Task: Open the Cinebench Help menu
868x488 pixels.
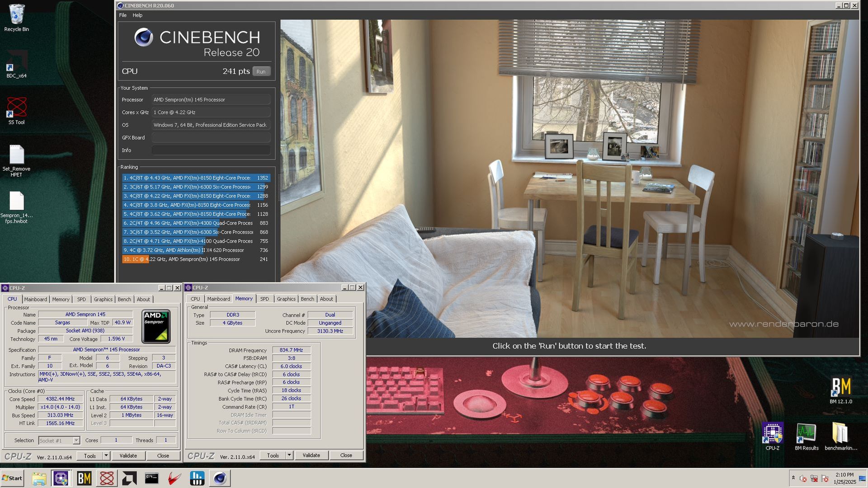Action: tap(137, 15)
